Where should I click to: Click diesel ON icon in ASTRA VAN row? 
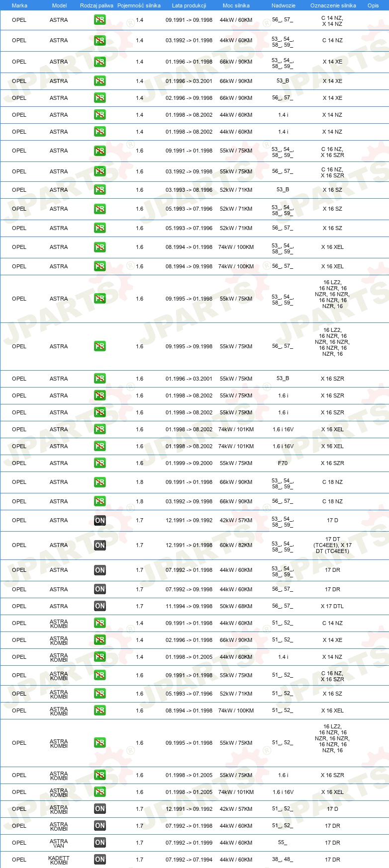click(x=100, y=843)
